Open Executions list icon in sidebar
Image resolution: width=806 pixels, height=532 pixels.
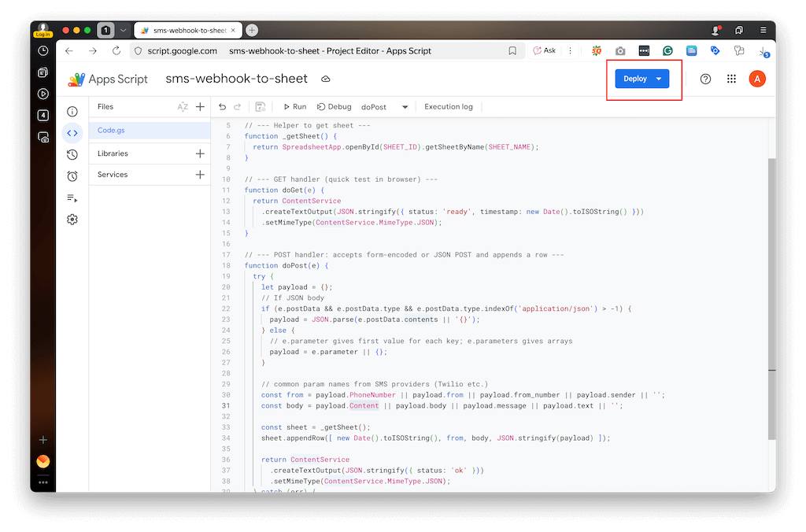[x=72, y=198]
